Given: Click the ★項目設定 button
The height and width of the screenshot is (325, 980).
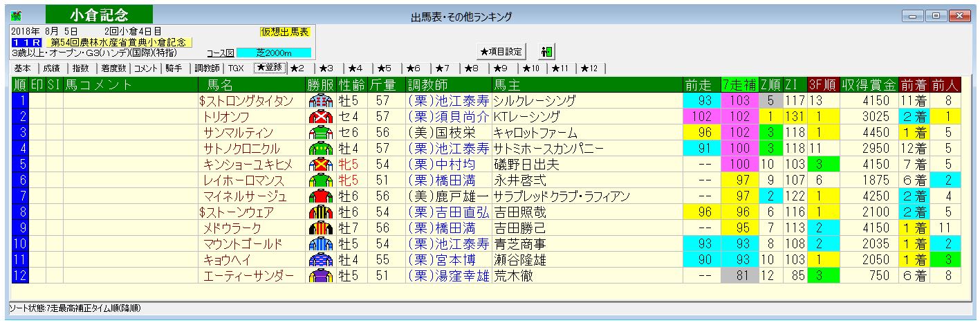Looking at the screenshot, I should (x=501, y=51).
